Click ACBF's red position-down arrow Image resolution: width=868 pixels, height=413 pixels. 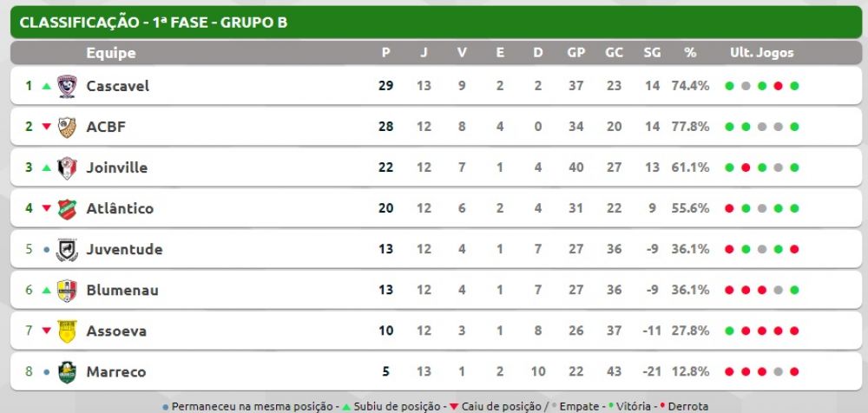(47, 127)
